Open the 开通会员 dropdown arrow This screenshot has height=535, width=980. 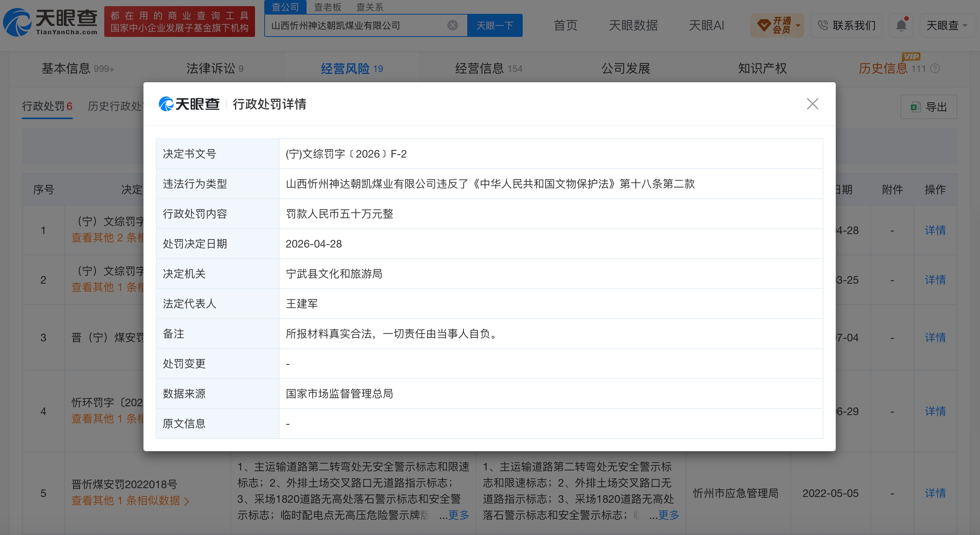coord(798,26)
